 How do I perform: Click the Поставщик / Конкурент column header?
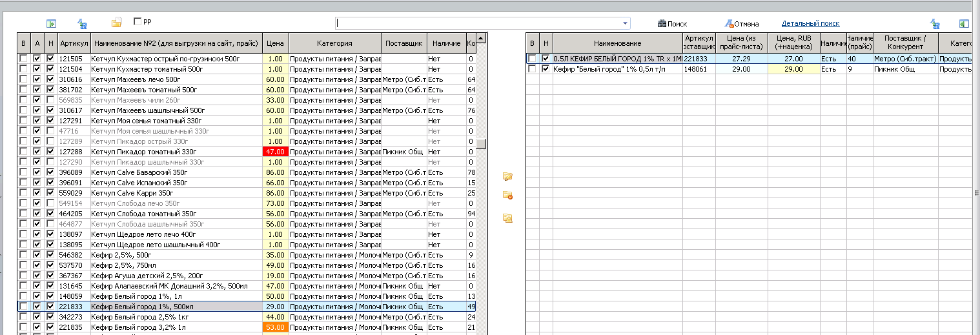click(x=906, y=43)
